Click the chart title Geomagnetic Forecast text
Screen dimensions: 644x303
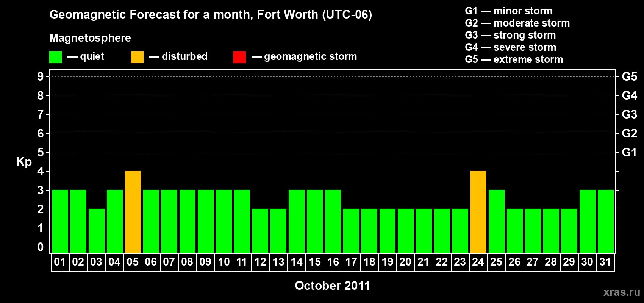coord(211,14)
